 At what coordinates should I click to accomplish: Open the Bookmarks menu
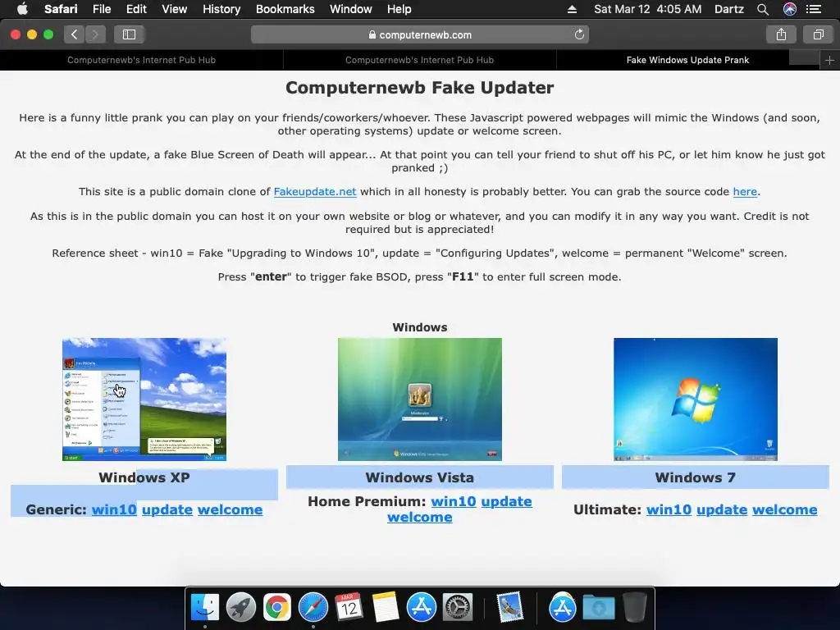click(x=285, y=9)
